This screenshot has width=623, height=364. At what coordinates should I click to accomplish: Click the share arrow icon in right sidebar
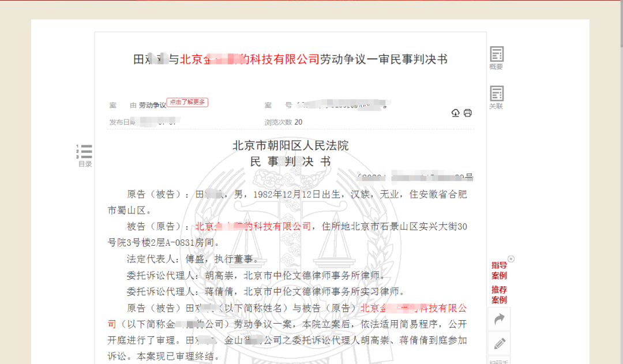tap(499, 318)
